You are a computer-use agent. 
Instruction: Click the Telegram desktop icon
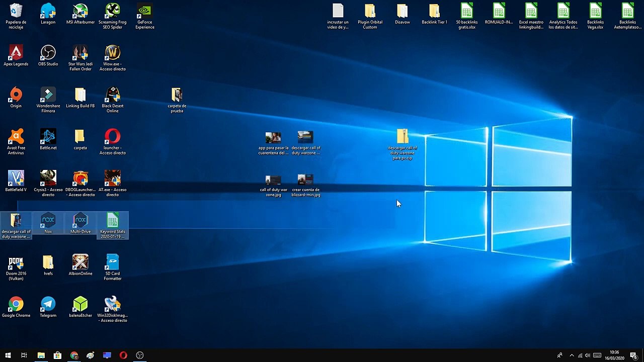pos(48,307)
